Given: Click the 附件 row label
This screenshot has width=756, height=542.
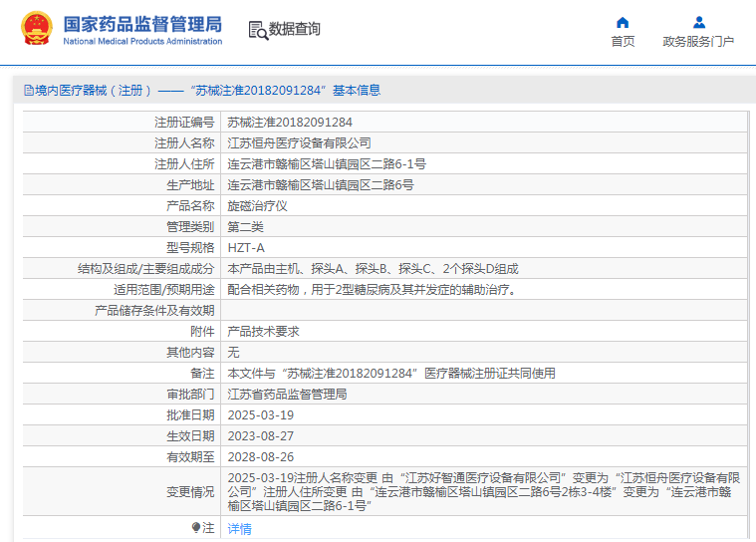Looking at the screenshot, I should (202, 332).
